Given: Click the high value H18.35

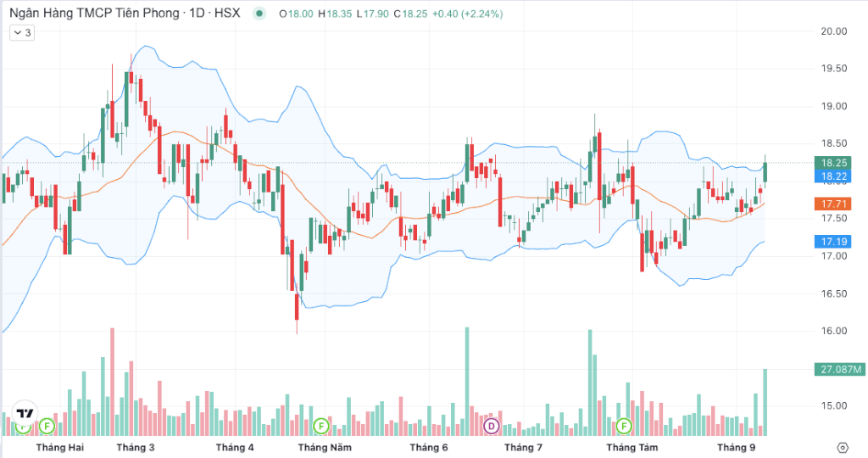Looking at the screenshot, I should pyautogui.click(x=335, y=14).
